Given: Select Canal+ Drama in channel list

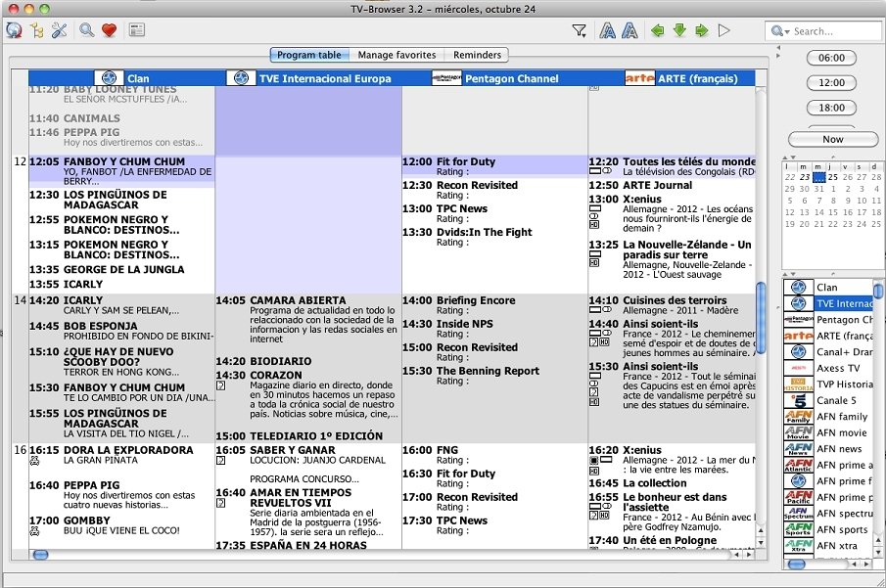Looking at the screenshot, I should 828,352.
